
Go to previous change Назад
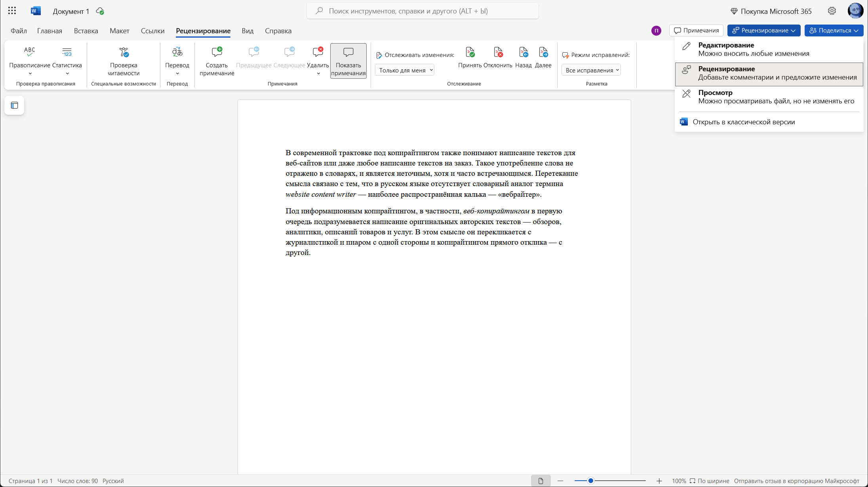tap(523, 57)
